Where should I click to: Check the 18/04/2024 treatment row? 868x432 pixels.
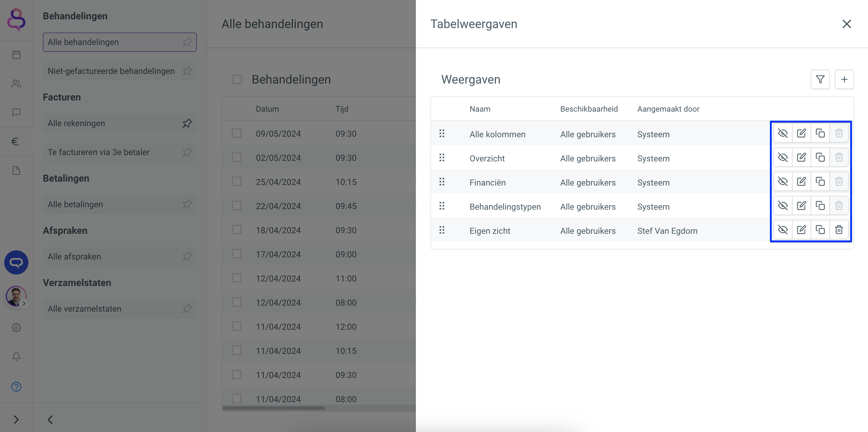237,230
